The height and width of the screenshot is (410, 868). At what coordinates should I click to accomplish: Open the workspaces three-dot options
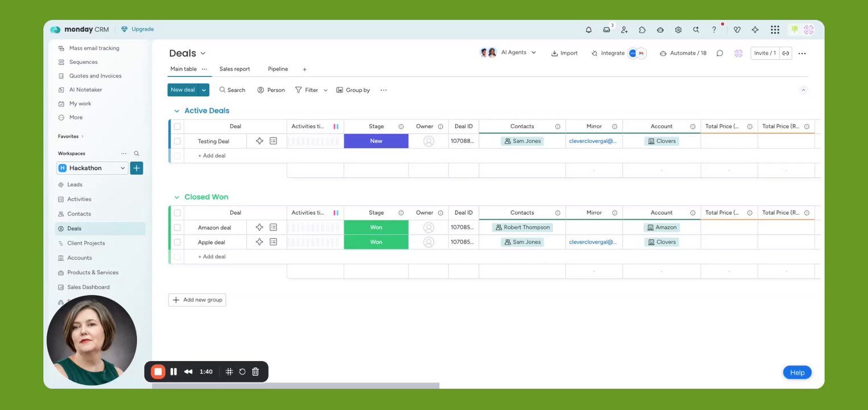123,154
